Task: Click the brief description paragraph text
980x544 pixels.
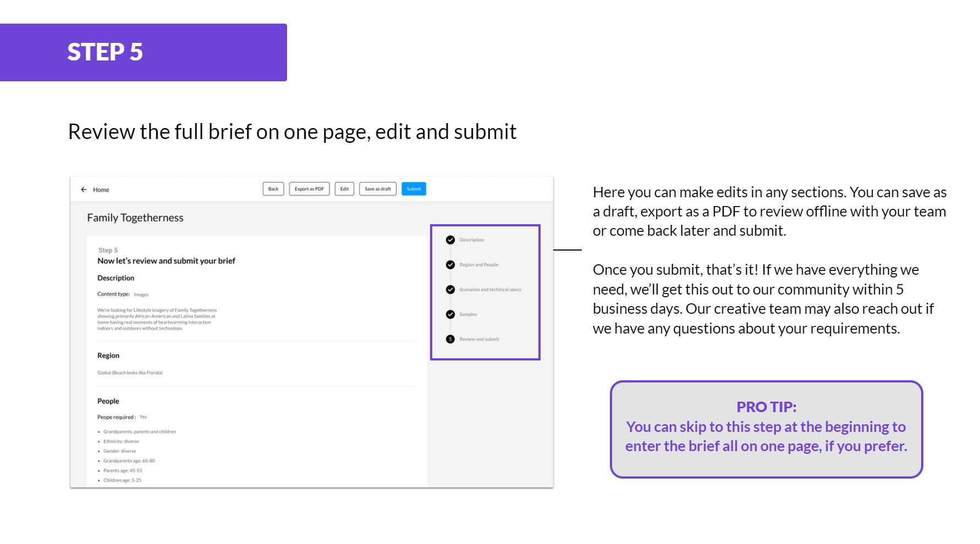Action: click(157, 319)
